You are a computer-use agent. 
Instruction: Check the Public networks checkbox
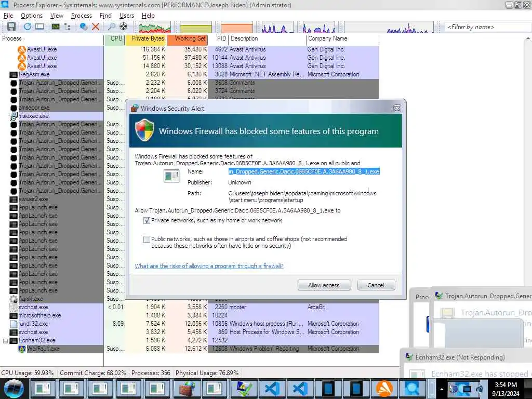click(147, 239)
